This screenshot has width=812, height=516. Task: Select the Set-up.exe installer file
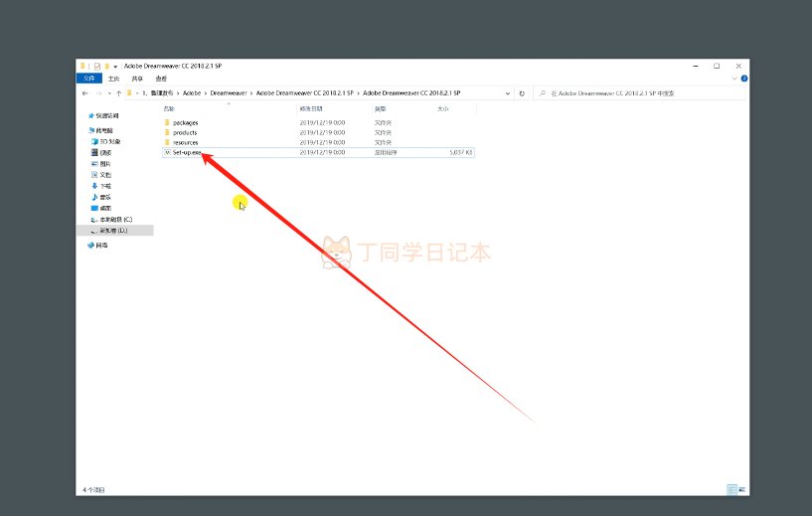click(187, 152)
